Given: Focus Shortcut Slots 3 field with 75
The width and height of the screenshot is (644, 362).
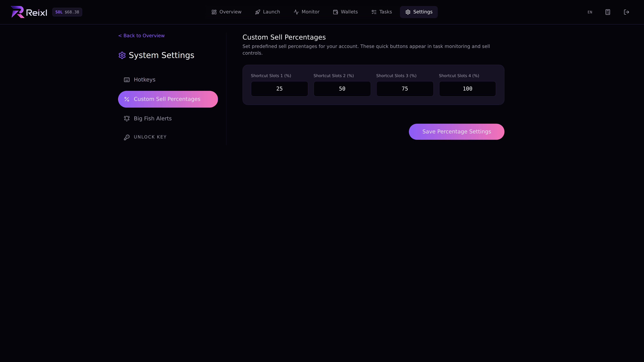Looking at the screenshot, I should click(405, 89).
